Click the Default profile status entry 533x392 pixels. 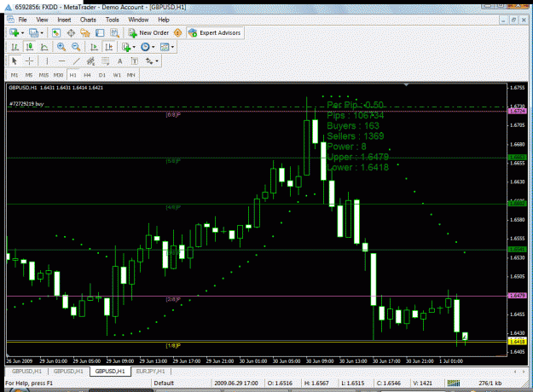click(164, 383)
